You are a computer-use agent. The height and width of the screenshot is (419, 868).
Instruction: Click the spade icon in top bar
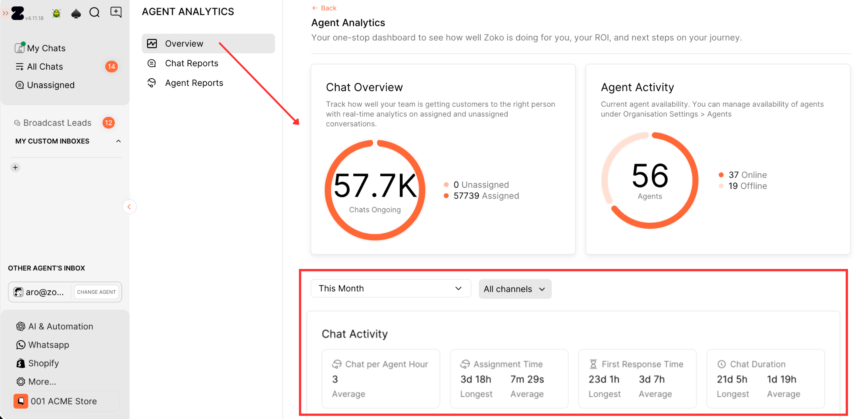(x=76, y=14)
